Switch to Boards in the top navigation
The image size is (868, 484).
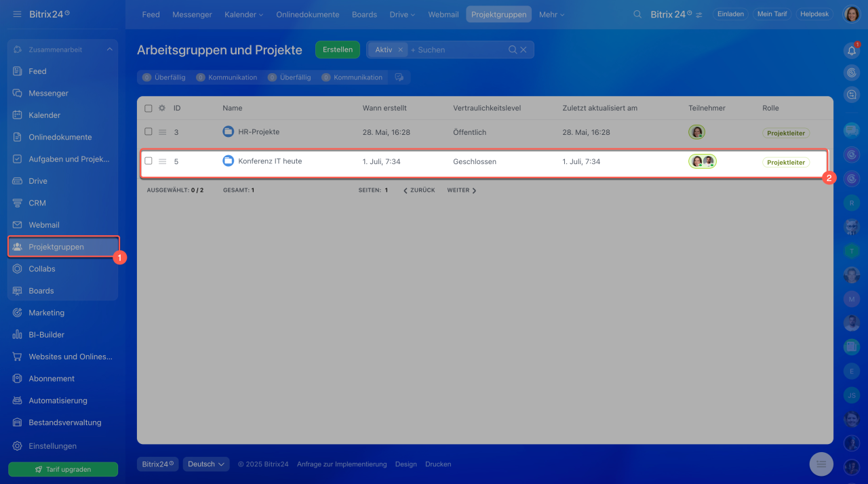click(364, 14)
